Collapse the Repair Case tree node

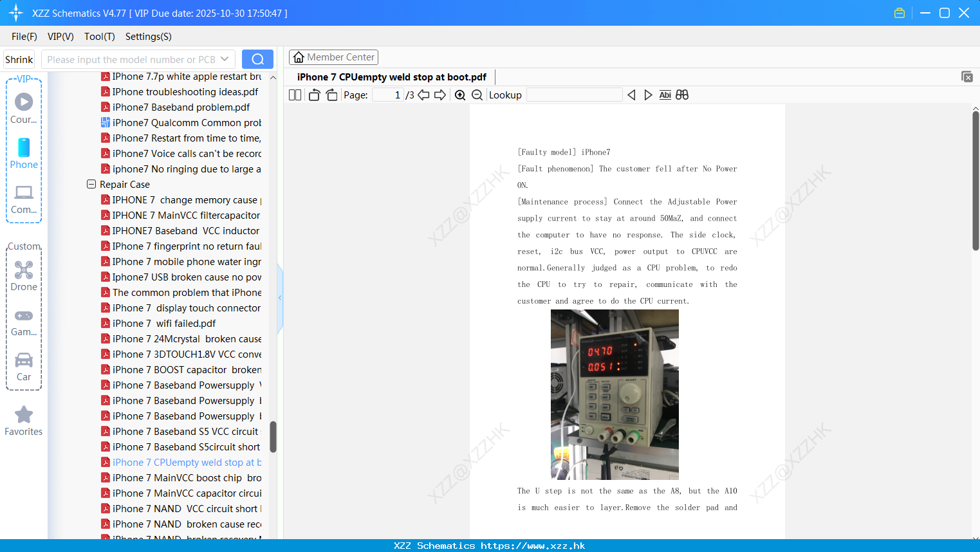[91, 184]
